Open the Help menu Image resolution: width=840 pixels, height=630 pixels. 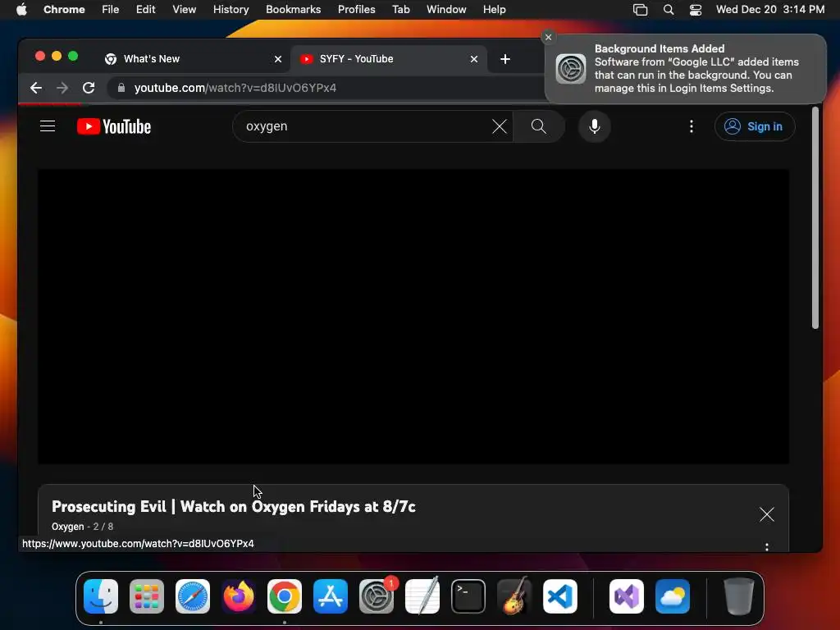(494, 10)
